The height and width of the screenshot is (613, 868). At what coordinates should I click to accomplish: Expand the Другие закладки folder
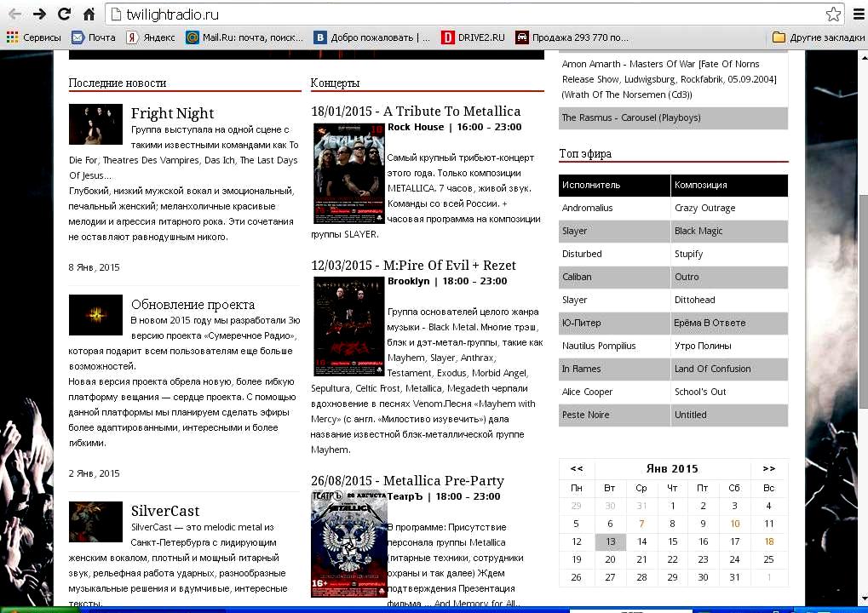[818, 37]
